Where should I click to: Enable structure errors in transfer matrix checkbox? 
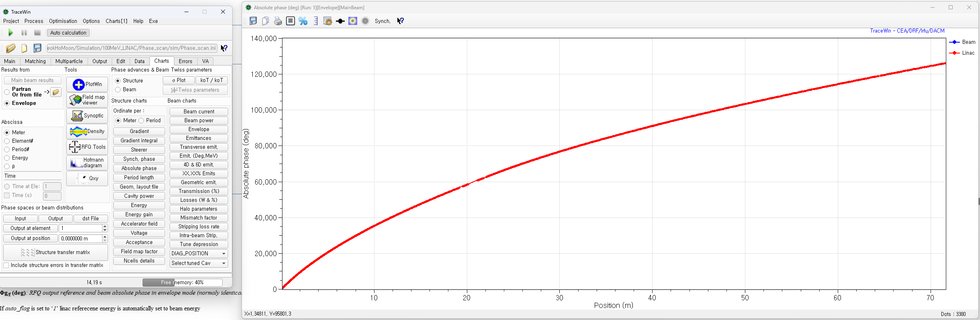6,265
